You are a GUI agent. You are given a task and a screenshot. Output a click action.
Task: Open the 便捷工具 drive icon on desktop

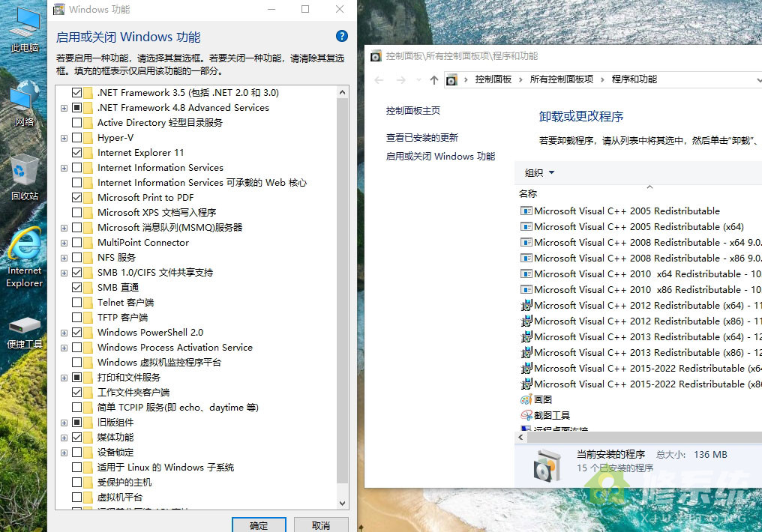pyautogui.click(x=24, y=333)
